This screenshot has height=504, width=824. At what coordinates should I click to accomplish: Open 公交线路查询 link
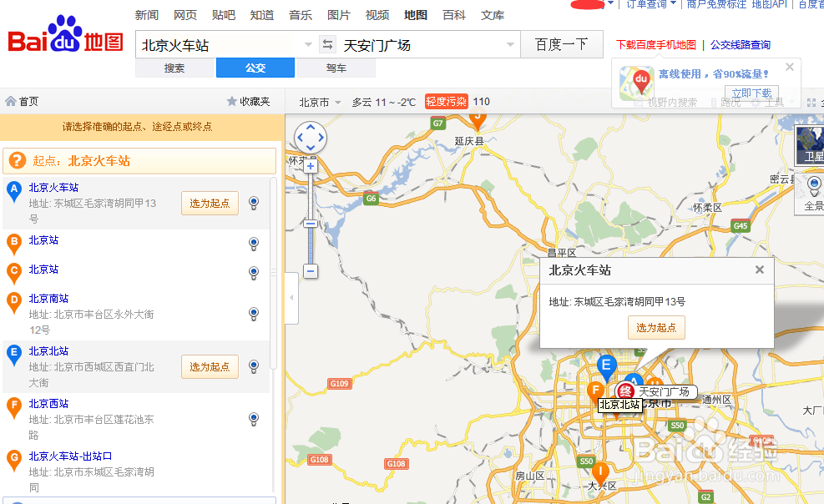point(741,45)
